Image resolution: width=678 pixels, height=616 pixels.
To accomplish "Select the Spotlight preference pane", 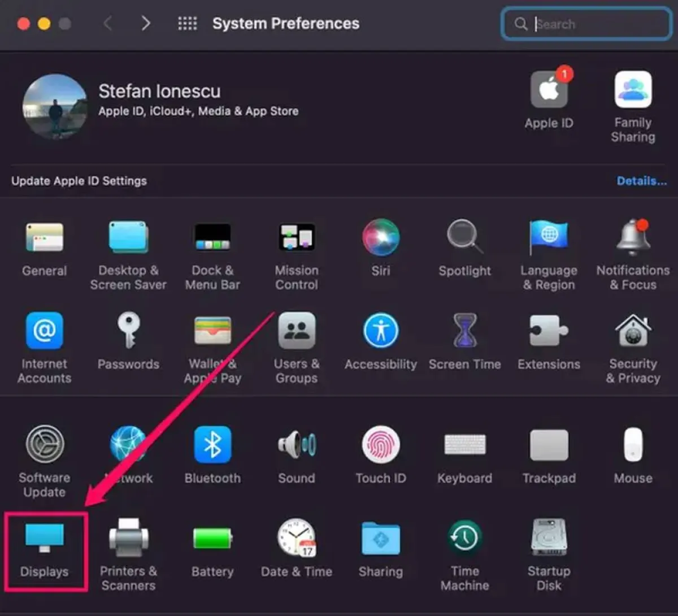I will tap(464, 236).
